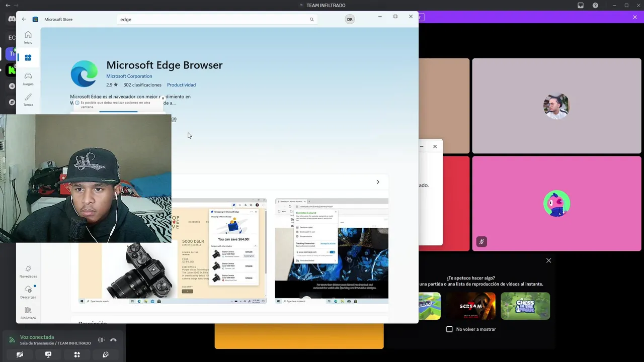Click the Microsoft Store logo icon in title bar
The image size is (644, 362).
(x=35, y=19)
